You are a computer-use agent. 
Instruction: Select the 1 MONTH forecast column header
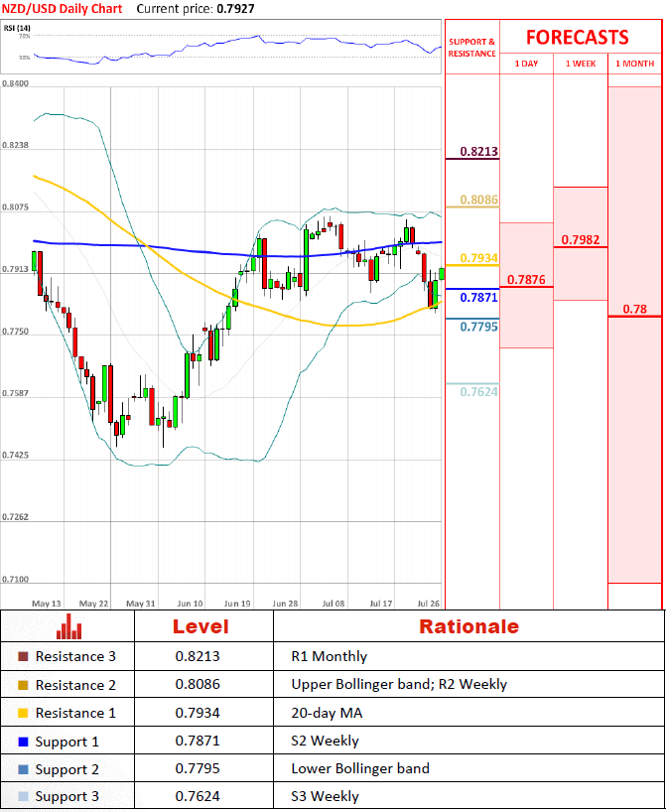pos(634,64)
